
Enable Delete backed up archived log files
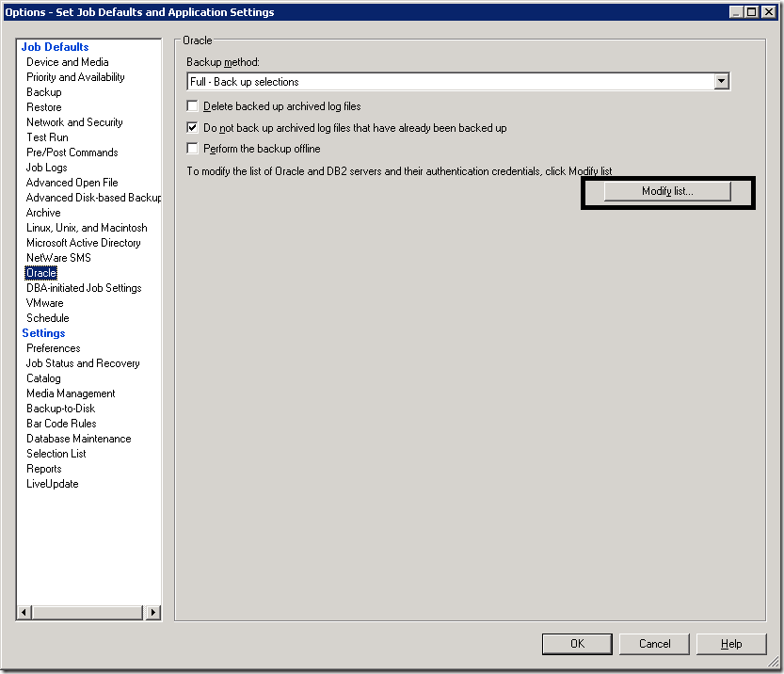(193, 107)
